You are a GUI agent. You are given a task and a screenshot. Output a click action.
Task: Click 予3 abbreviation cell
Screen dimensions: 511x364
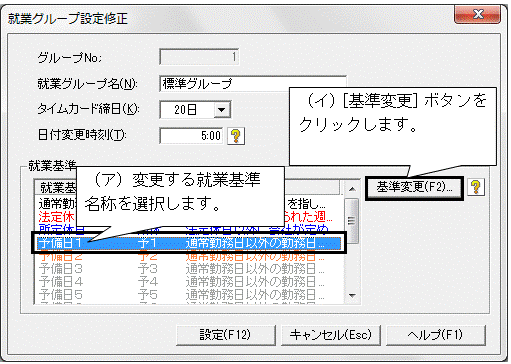click(147, 269)
